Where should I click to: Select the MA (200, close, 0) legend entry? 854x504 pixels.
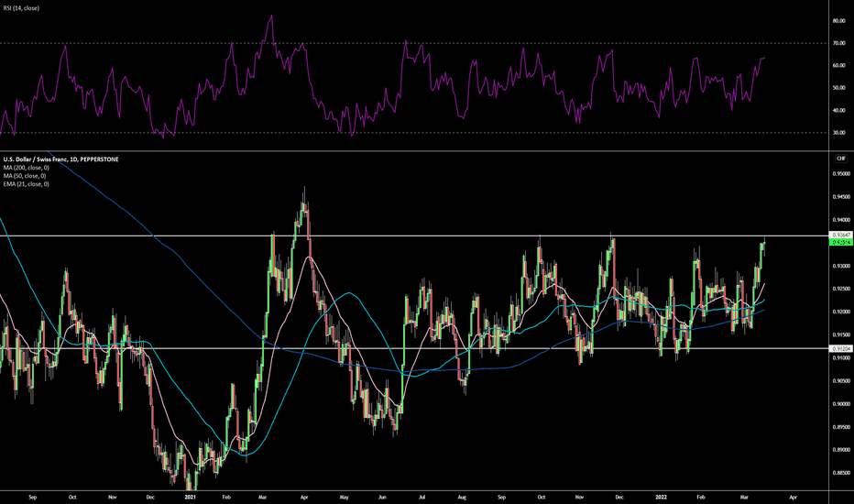[27, 168]
